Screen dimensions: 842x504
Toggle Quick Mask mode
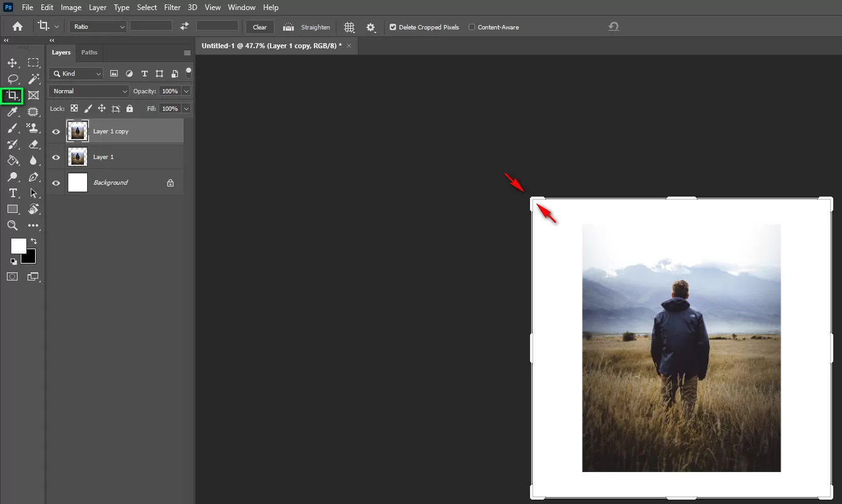click(x=13, y=276)
